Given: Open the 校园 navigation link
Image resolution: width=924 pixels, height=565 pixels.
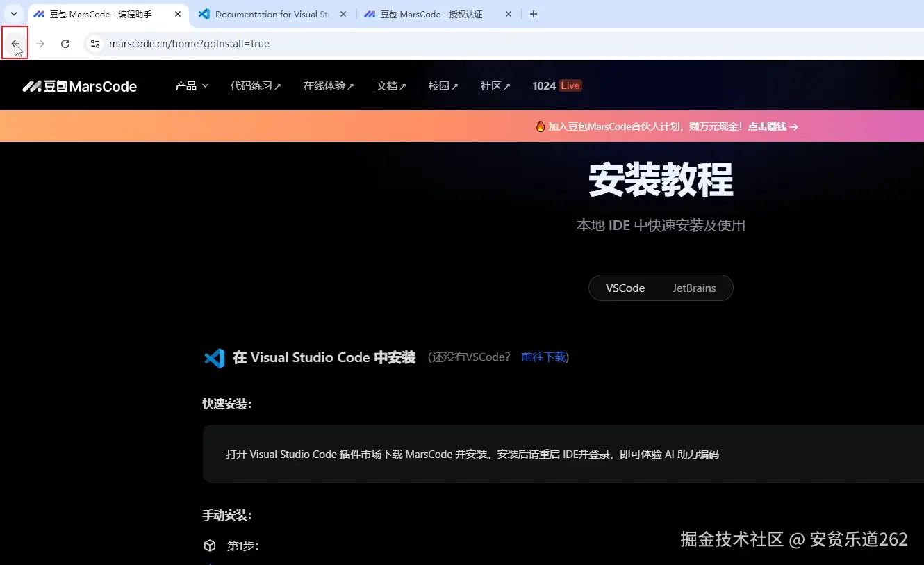Looking at the screenshot, I should (x=443, y=86).
